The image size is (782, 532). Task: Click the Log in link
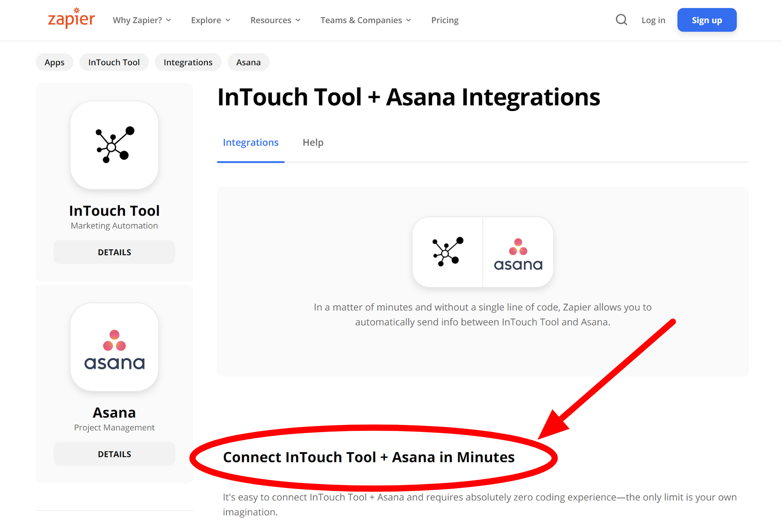coord(653,20)
